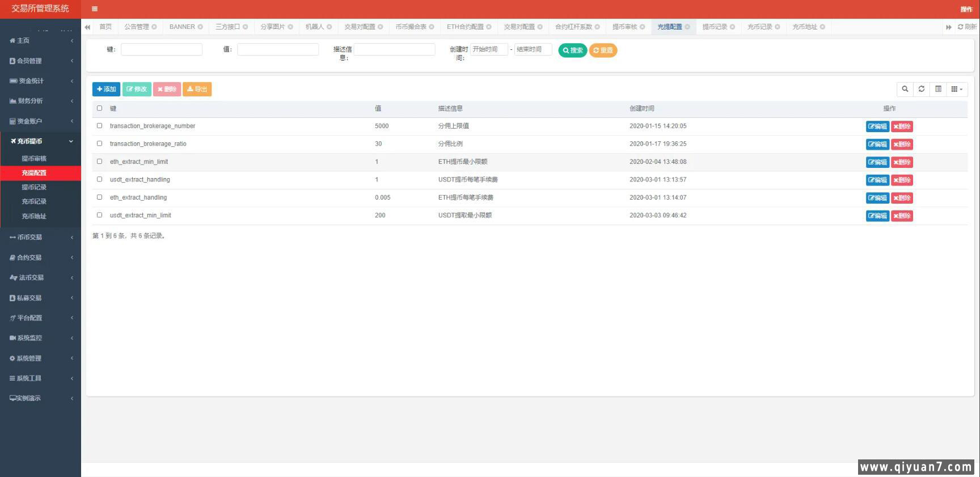The image size is (980, 477).
Task: Check the transaction_brokerage_number row checkbox
Action: click(x=100, y=126)
